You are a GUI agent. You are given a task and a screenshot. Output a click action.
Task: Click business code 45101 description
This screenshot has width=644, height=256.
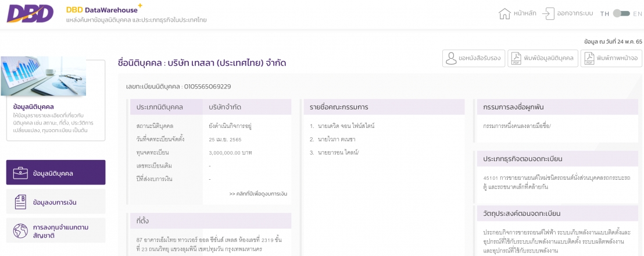pos(557,183)
